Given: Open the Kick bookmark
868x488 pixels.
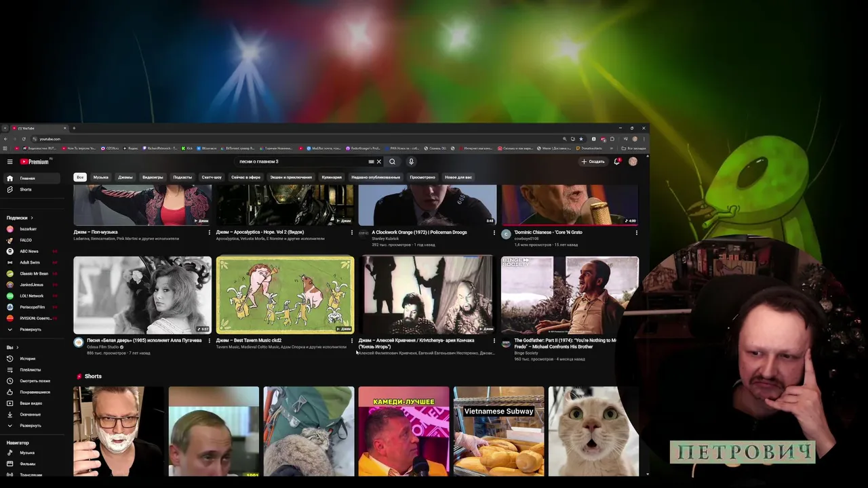Looking at the screenshot, I should coord(188,148).
